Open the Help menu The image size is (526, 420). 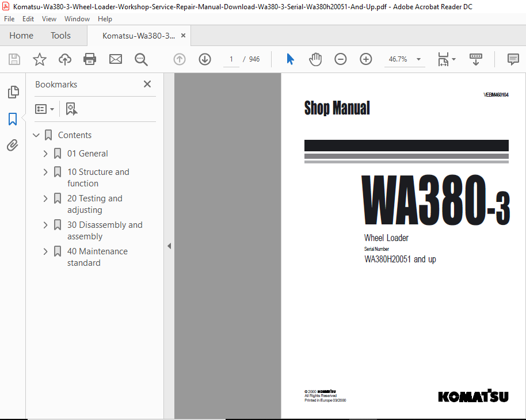click(x=105, y=19)
